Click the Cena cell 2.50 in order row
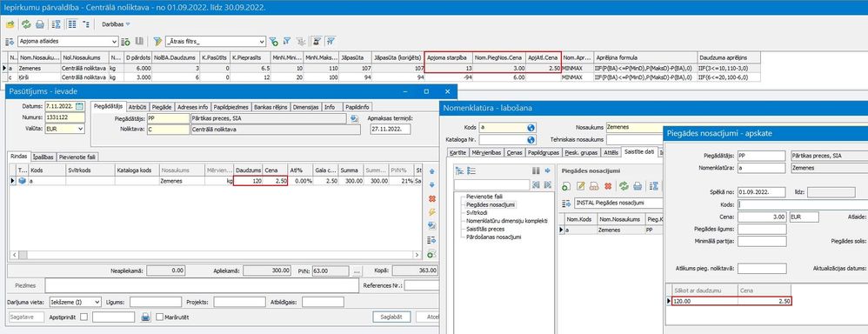 tap(275, 181)
